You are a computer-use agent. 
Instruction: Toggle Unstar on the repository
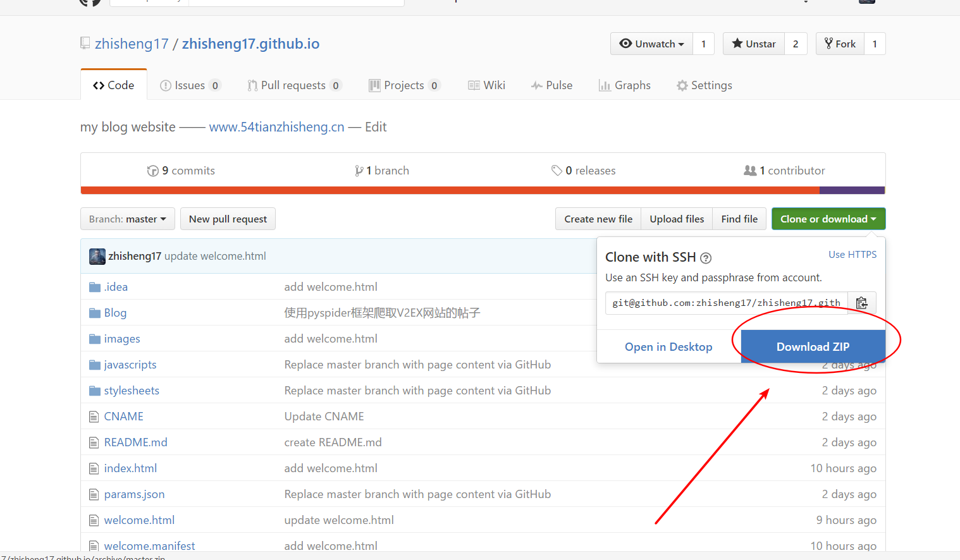click(754, 44)
